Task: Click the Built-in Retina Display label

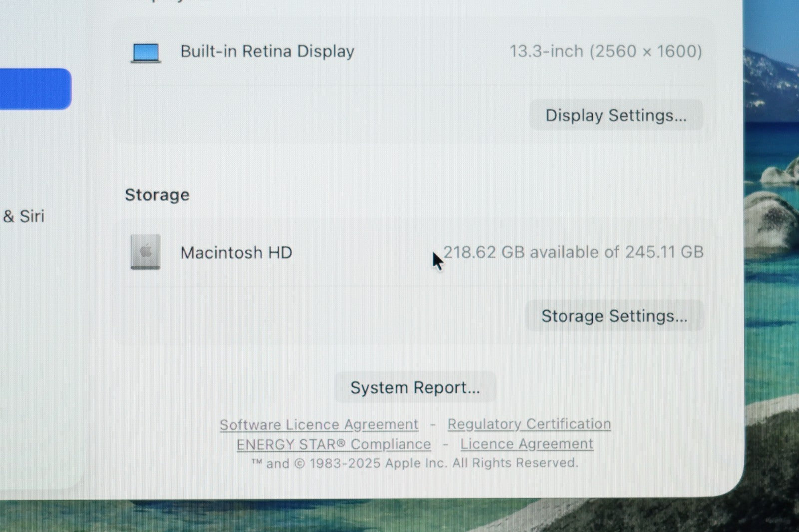Action: click(267, 51)
